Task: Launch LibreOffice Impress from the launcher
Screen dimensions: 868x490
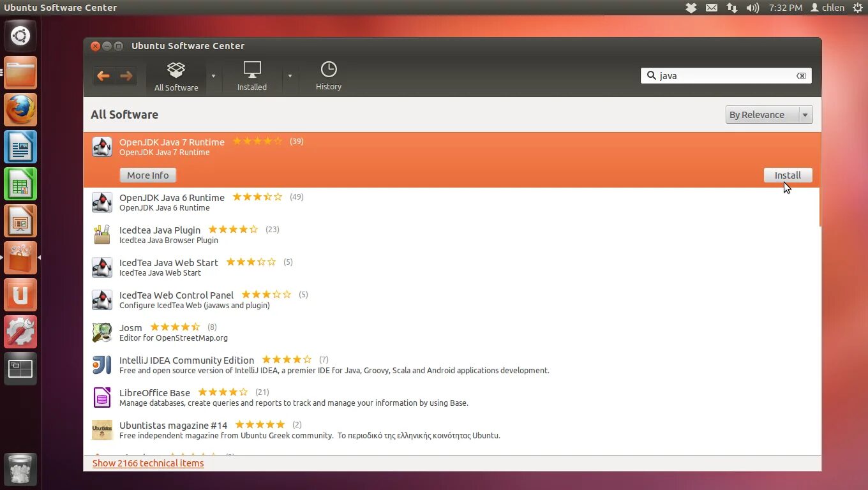Action: [x=20, y=221]
